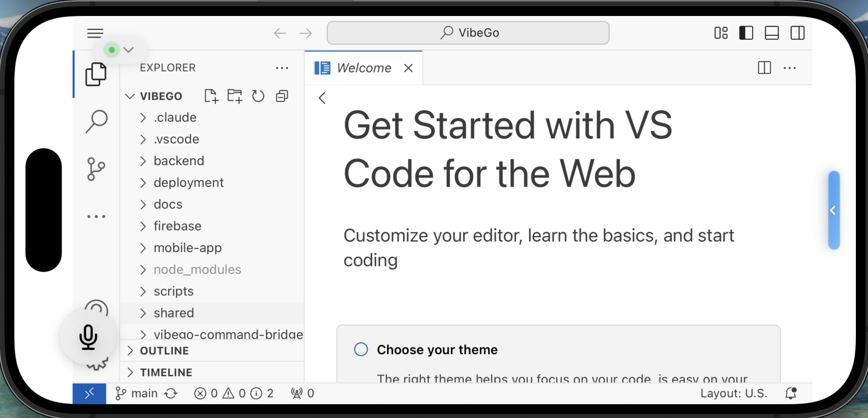Open the Search view in activity bar

96,121
